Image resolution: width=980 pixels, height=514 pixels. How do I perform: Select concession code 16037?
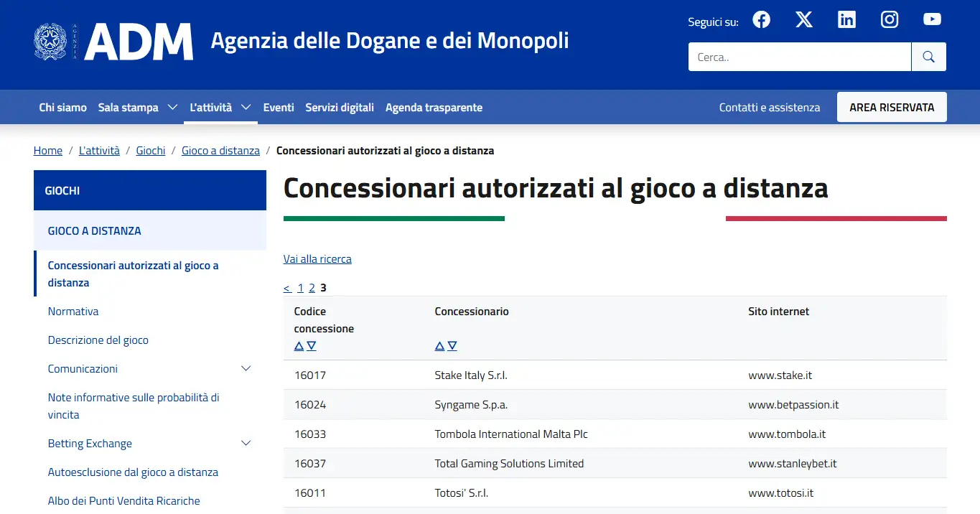[310, 464]
